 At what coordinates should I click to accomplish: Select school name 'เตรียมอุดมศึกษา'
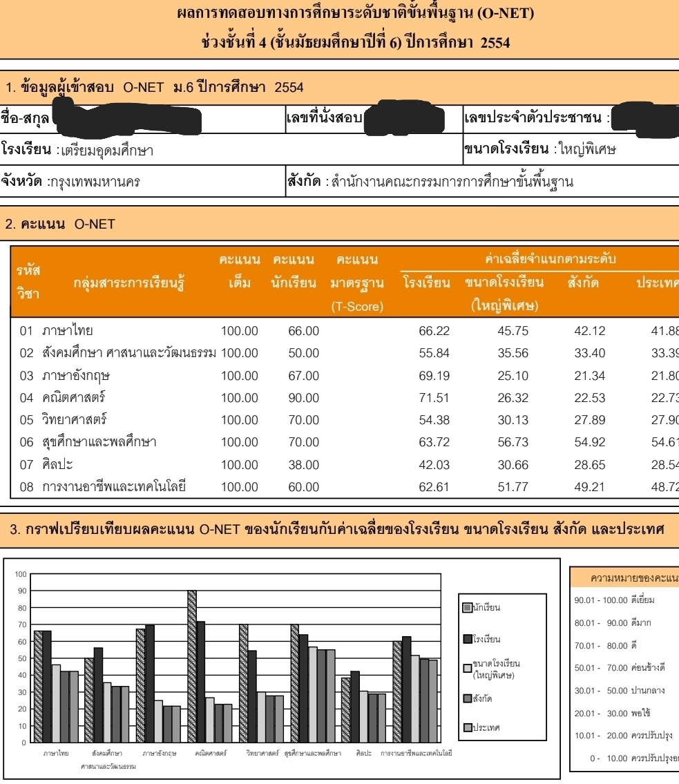click(x=107, y=151)
